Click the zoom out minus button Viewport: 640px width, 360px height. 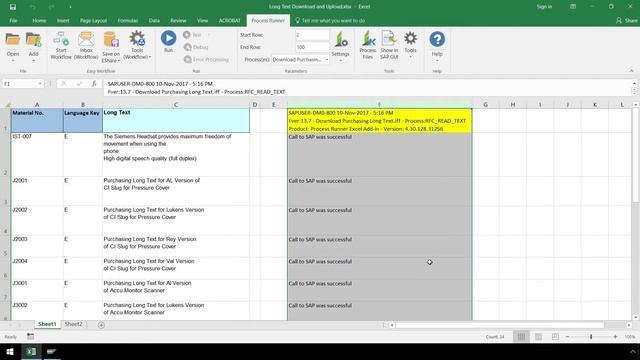click(x=567, y=337)
